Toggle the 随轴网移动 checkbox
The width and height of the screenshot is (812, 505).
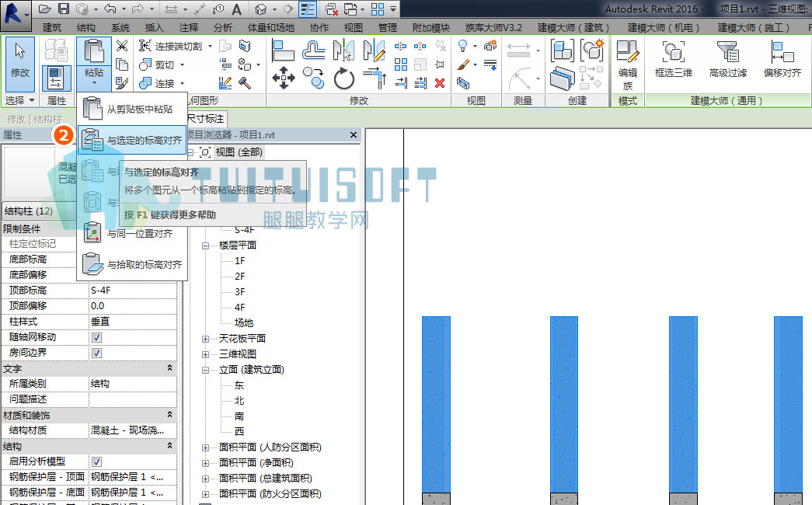click(x=96, y=337)
